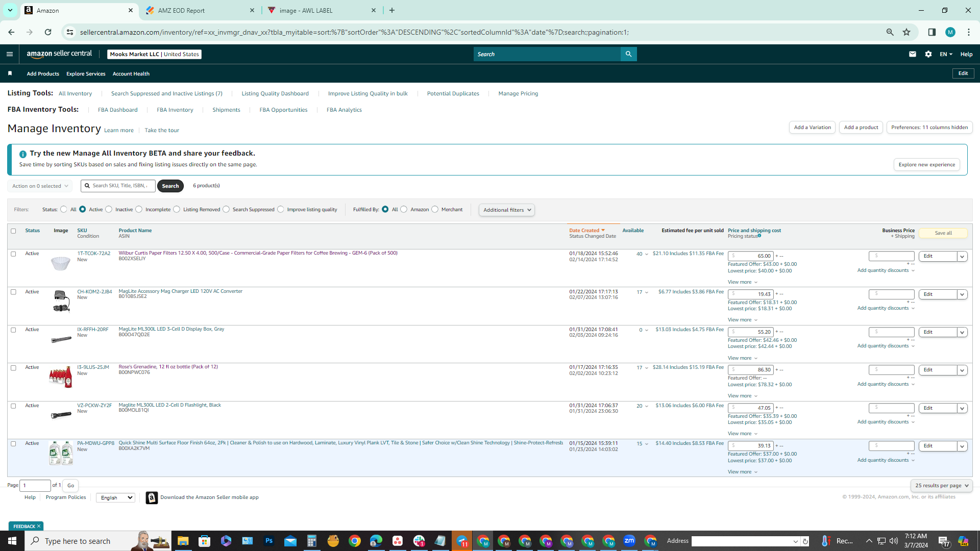Open a new browser tab

pyautogui.click(x=392, y=10)
